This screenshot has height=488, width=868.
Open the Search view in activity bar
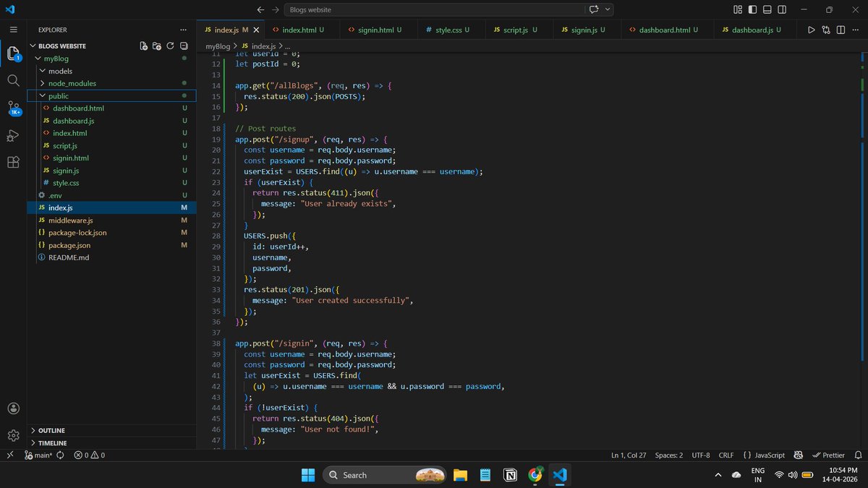[x=13, y=80]
